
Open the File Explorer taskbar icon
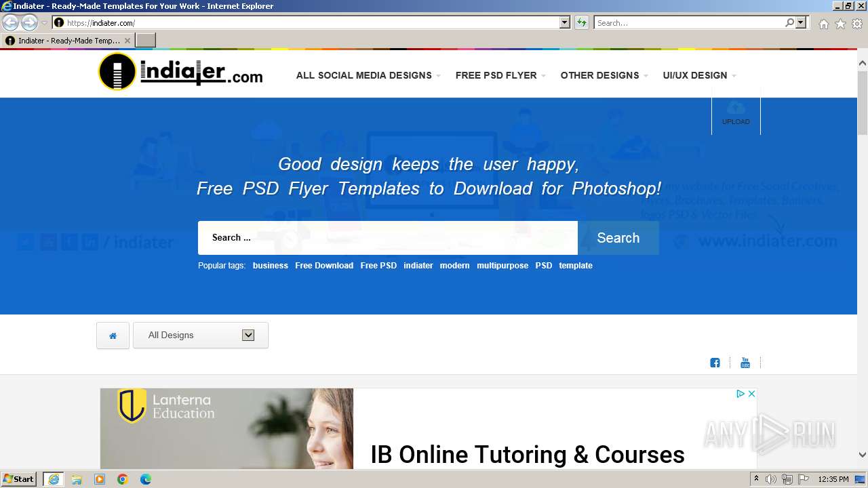[77, 479]
